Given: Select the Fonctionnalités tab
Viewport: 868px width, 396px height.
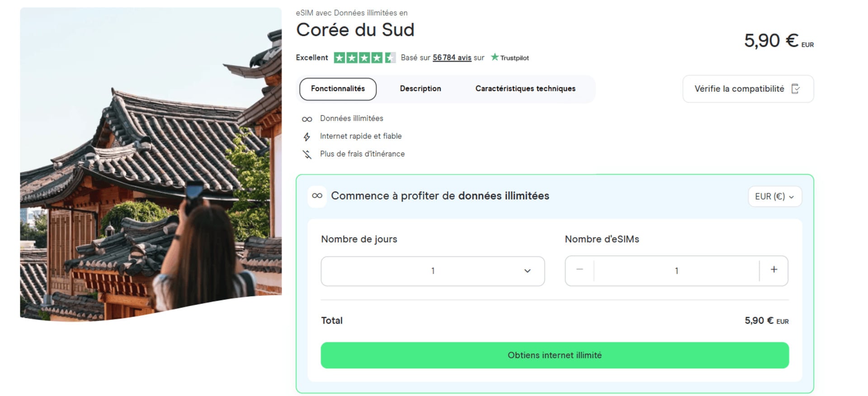Looking at the screenshot, I should [337, 89].
